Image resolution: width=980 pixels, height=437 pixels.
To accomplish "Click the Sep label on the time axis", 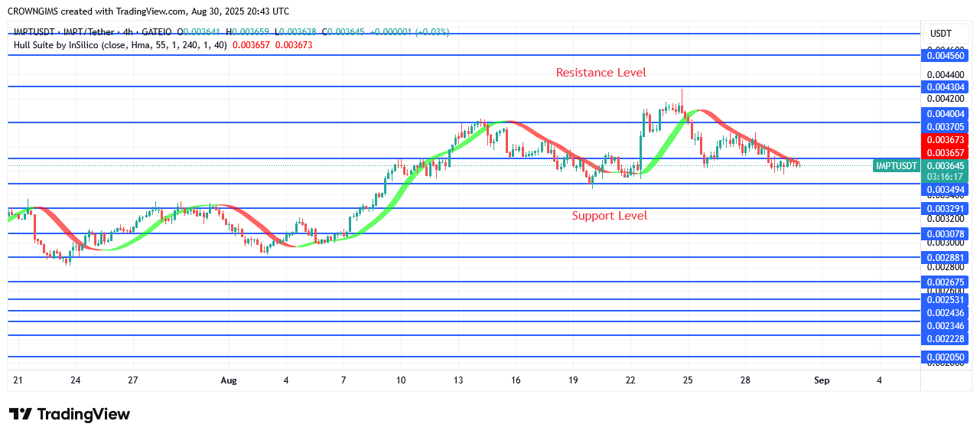I will (x=822, y=380).
